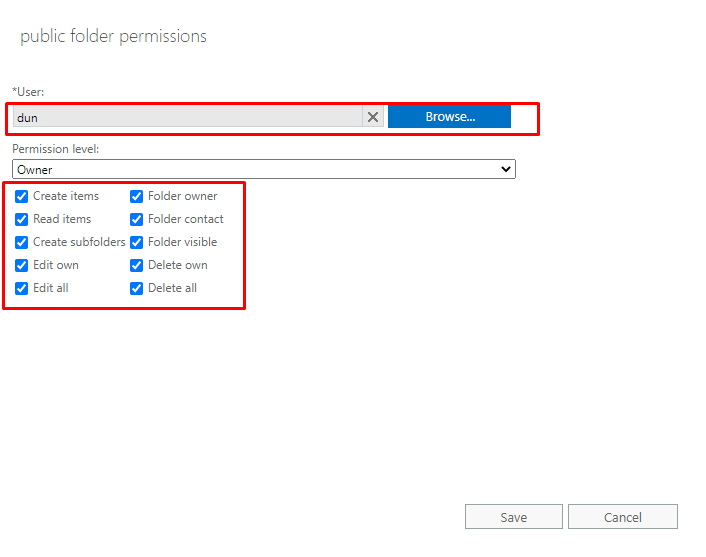Toggle the Edit all checkbox
Image resolution: width=706 pixels, height=557 pixels.
pos(22,288)
